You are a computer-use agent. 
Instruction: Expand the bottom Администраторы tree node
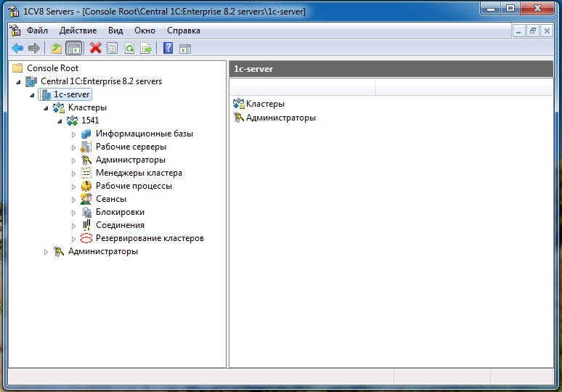pyautogui.click(x=46, y=252)
